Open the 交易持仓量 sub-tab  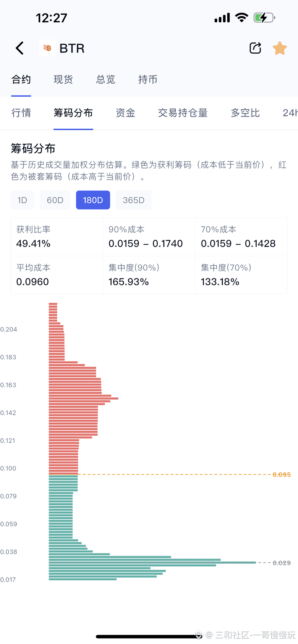[x=183, y=113]
